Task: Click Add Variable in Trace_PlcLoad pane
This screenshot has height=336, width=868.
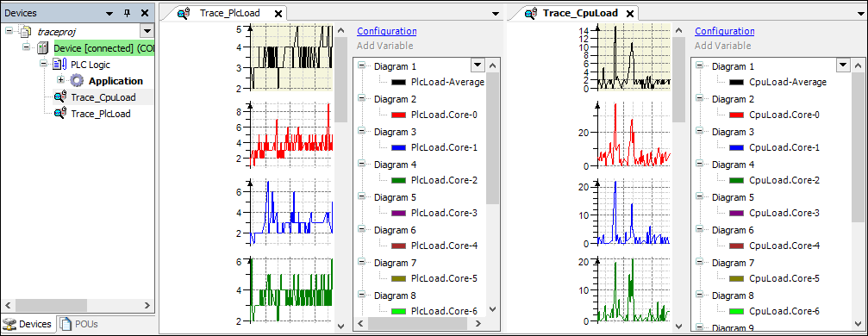Action: [384, 46]
